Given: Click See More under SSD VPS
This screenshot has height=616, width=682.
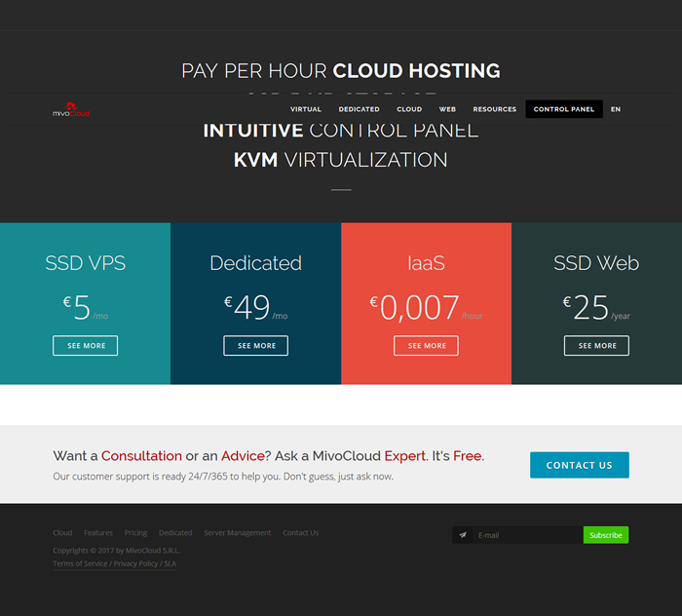Looking at the screenshot, I should pyautogui.click(x=86, y=346).
